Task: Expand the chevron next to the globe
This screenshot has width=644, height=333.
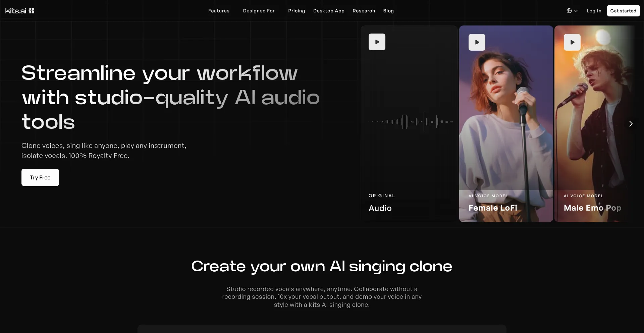Action: click(576, 11)
